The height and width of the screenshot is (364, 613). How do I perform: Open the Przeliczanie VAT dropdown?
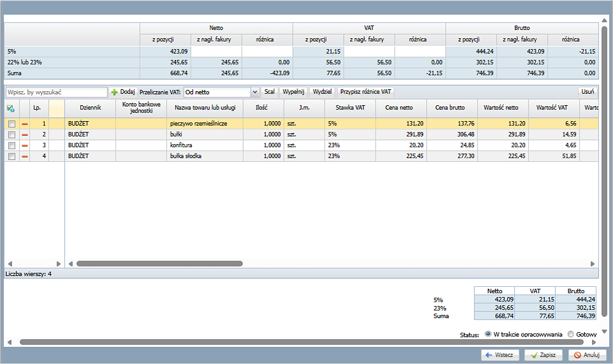point(255,92)
